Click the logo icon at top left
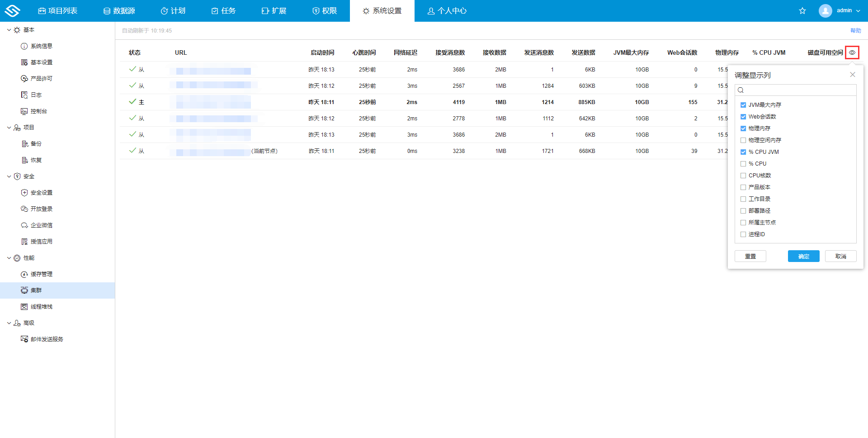 [12, 11]
